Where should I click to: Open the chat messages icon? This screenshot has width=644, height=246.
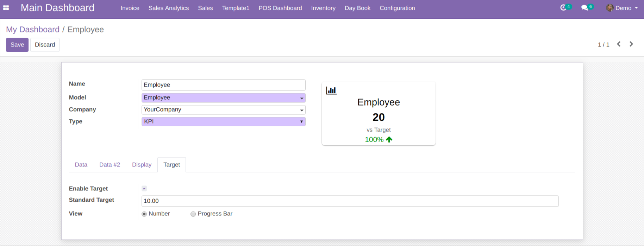point(584,8)
